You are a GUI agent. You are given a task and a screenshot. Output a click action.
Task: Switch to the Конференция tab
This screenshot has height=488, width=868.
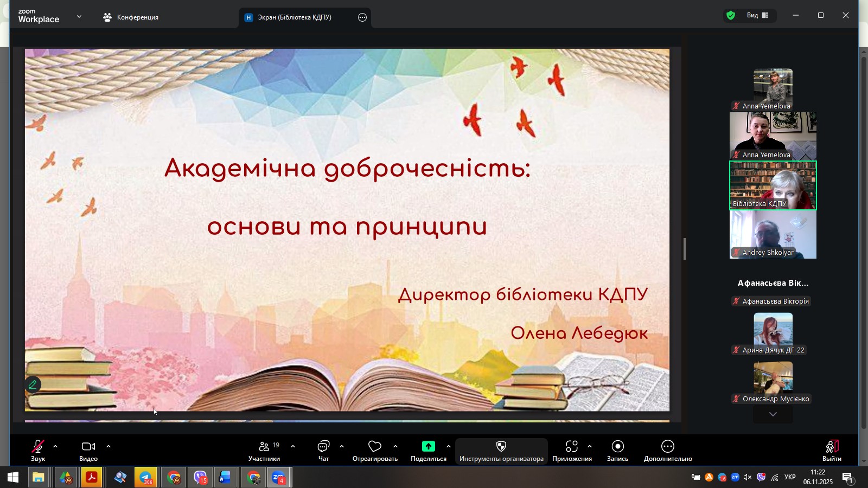point(131,17)
